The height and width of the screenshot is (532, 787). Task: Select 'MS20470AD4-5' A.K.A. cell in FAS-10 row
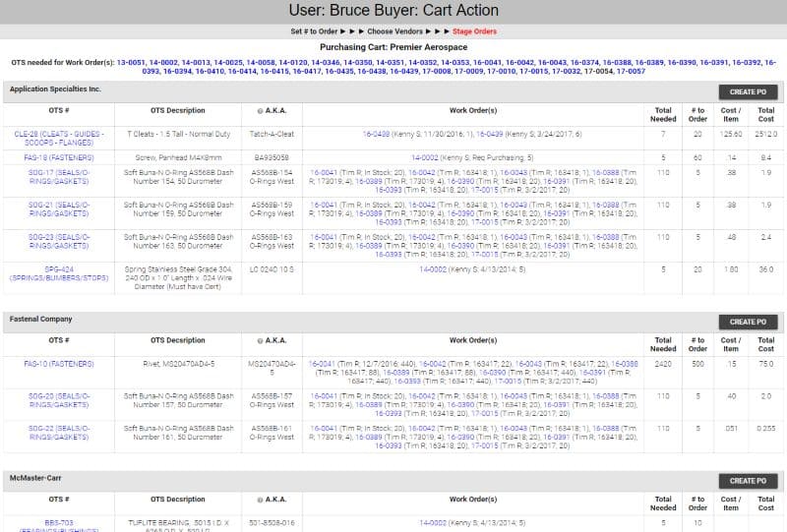point(272,369)
